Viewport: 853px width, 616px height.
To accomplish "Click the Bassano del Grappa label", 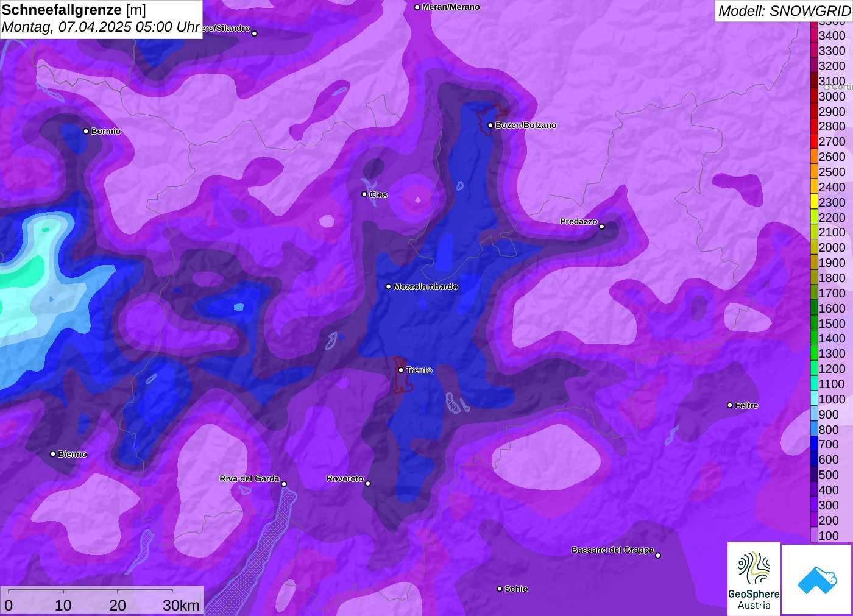I will pos(612,550).
